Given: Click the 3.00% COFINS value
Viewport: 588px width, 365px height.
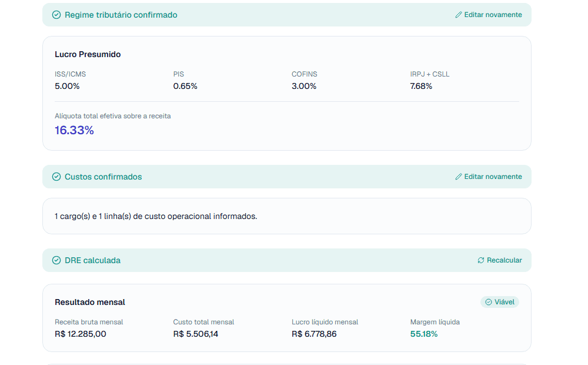Looking at the screenshot, I should (x=304, y=86).
